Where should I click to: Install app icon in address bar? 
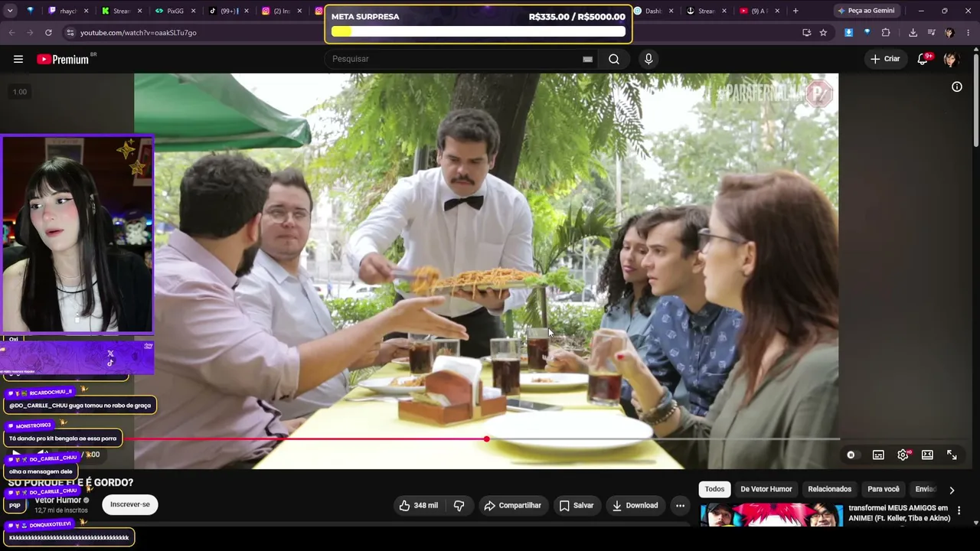click(x=806, y=33)
